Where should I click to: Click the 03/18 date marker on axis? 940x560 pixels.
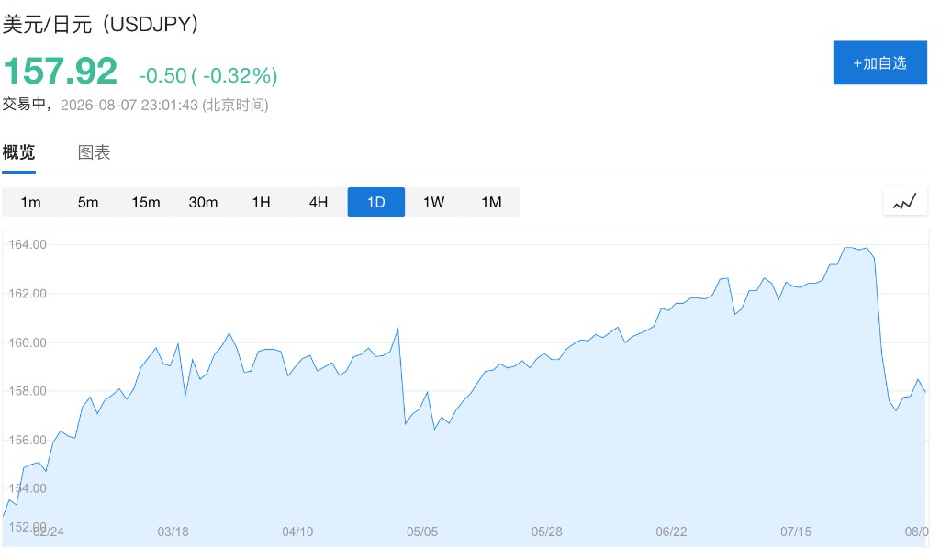point(173,532)
